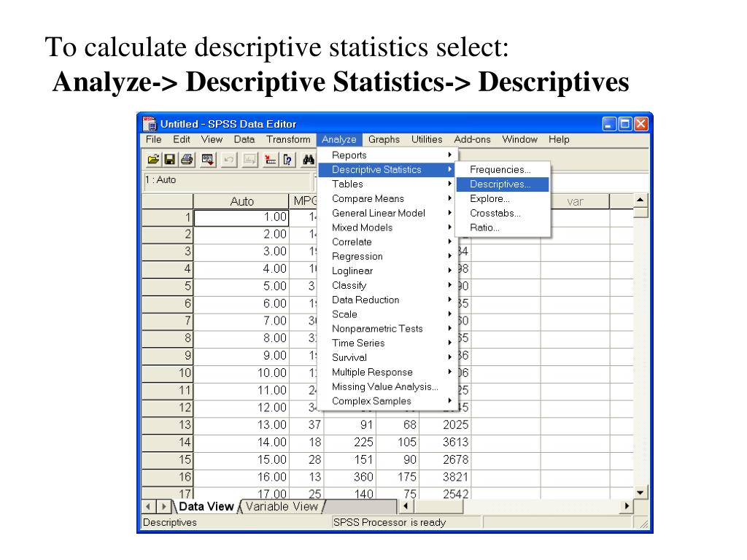Expand the Data Reduction submenu
Screen dimensions: 747x560
coord(387,300)
